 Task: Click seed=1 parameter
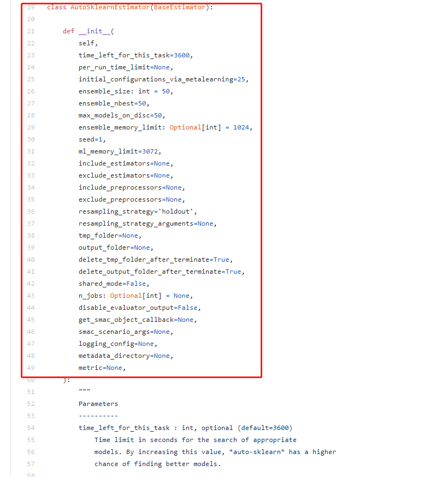point(90,139)
